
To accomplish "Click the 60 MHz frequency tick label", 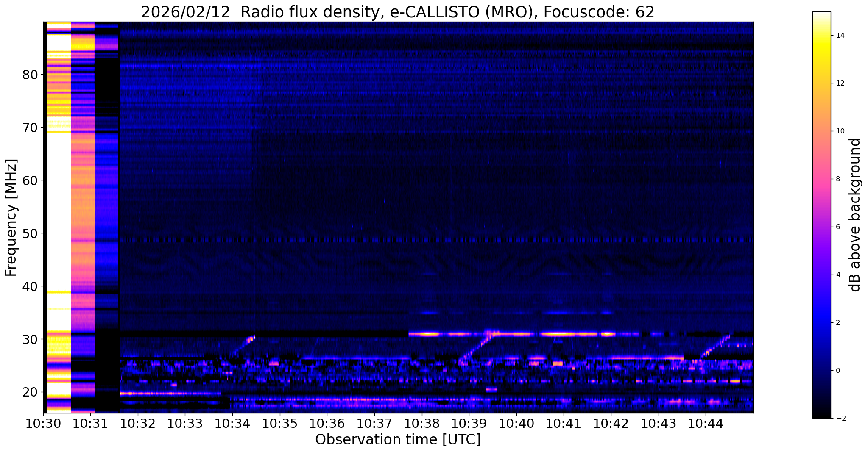I will click(x=30, y=180).
